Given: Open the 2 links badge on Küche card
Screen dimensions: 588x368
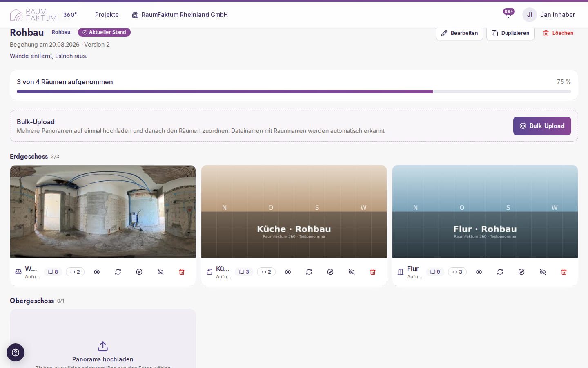Looking at the screenshot, I should point(266,272).
